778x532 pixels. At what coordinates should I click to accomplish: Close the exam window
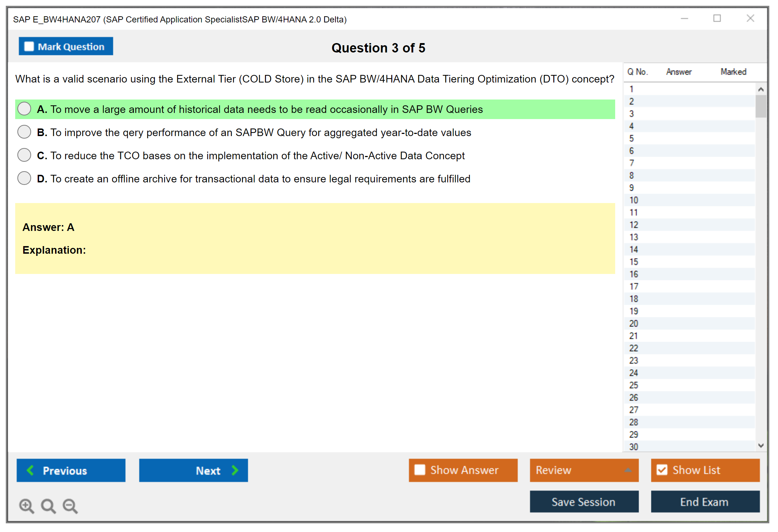(x=750, y=18)
